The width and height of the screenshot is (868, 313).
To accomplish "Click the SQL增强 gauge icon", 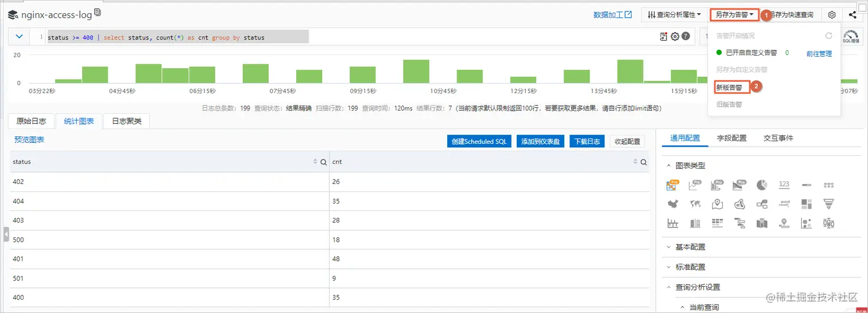I will point(851,37).
